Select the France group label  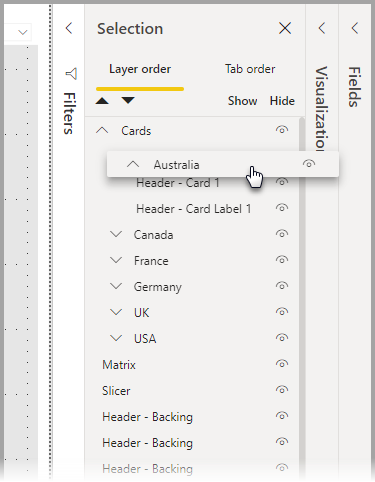151,261
